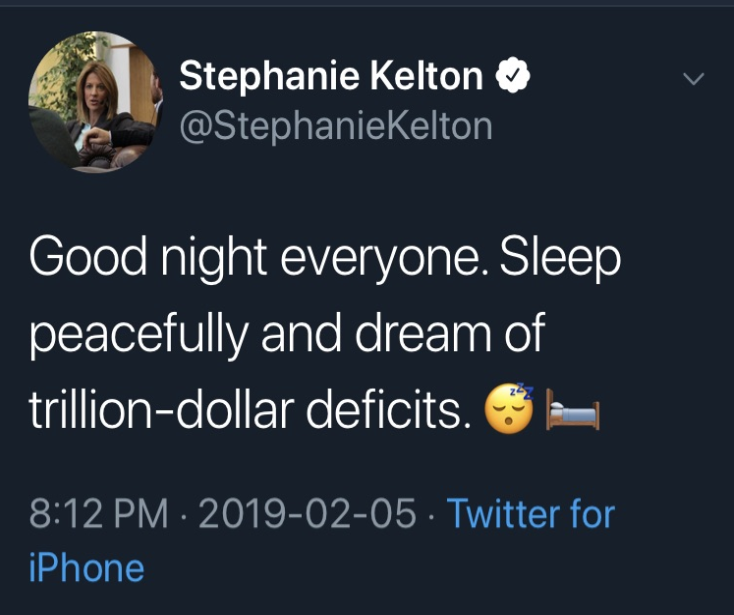Click the word "Sleep" in the tweet
This screenshot has width=734, height=615.
coord(560,260)
